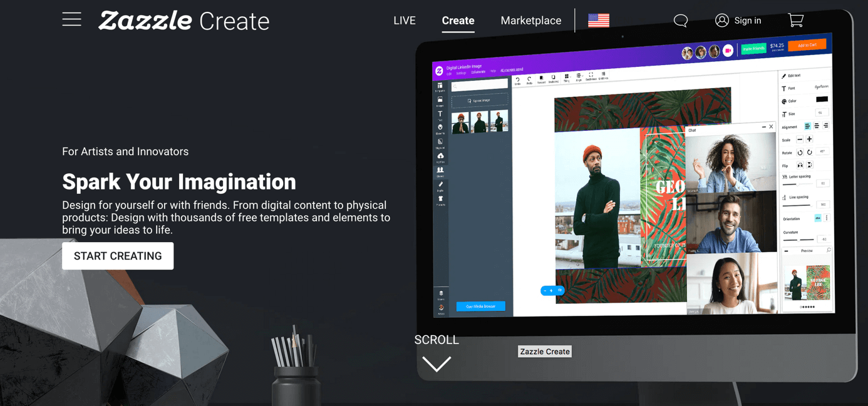This screenshot has height=406, width=868.
Task: Click the Curvature slider in mockup panel
Action: tap(798, 240)
